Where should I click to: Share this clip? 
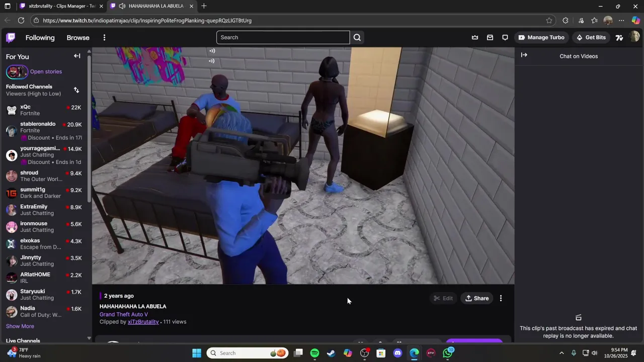(477, 298)
